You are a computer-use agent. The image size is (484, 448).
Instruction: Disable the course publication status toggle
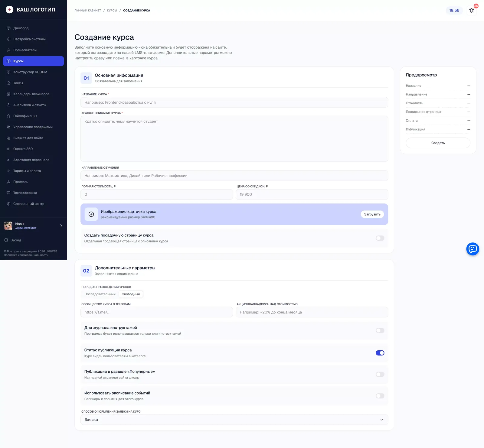point(380,353)
